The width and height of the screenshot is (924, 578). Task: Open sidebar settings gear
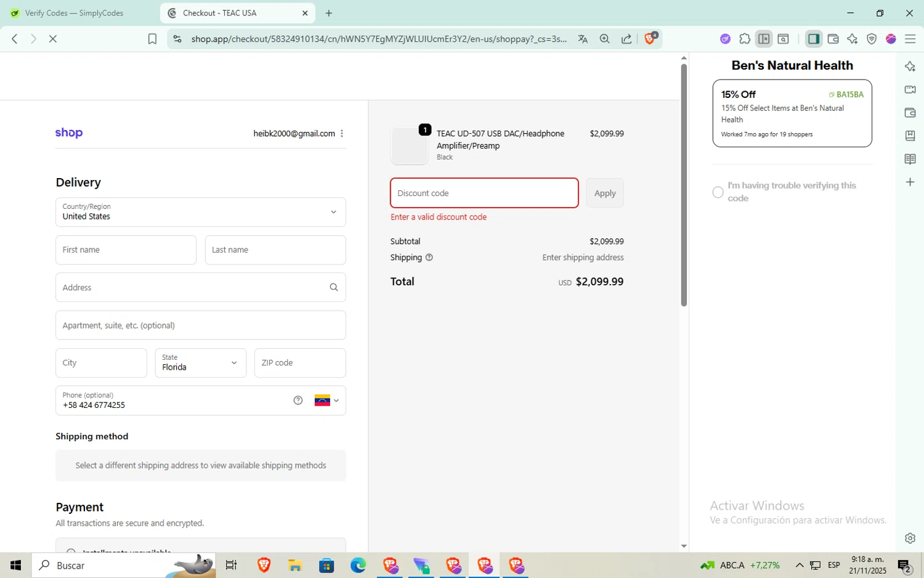point(910,538)
